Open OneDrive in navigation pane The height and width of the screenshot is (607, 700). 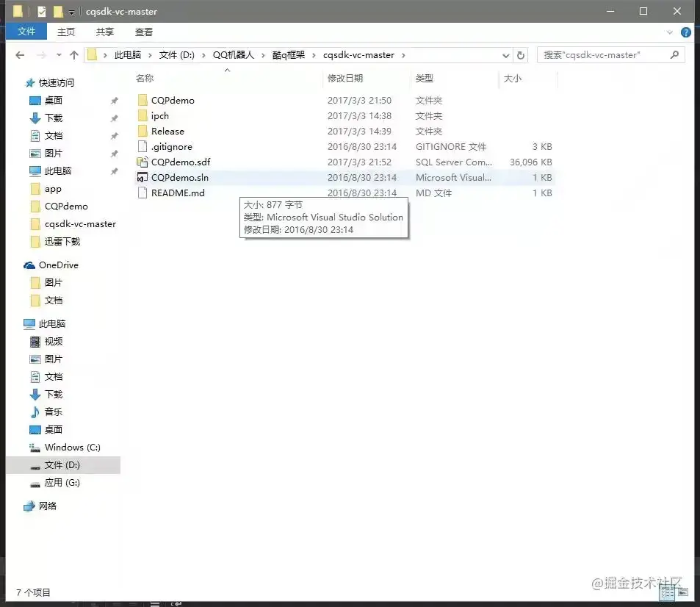(x=58, y=265)
